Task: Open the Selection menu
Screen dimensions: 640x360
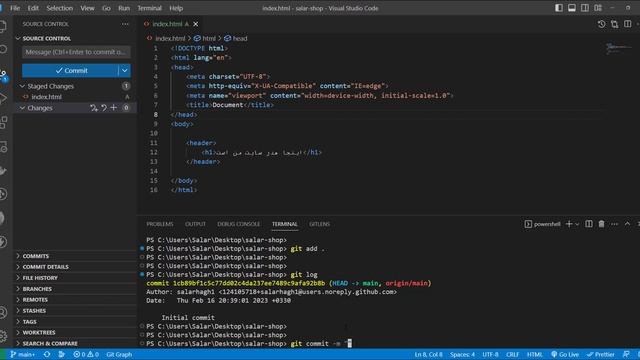Action: pos(60,8)
